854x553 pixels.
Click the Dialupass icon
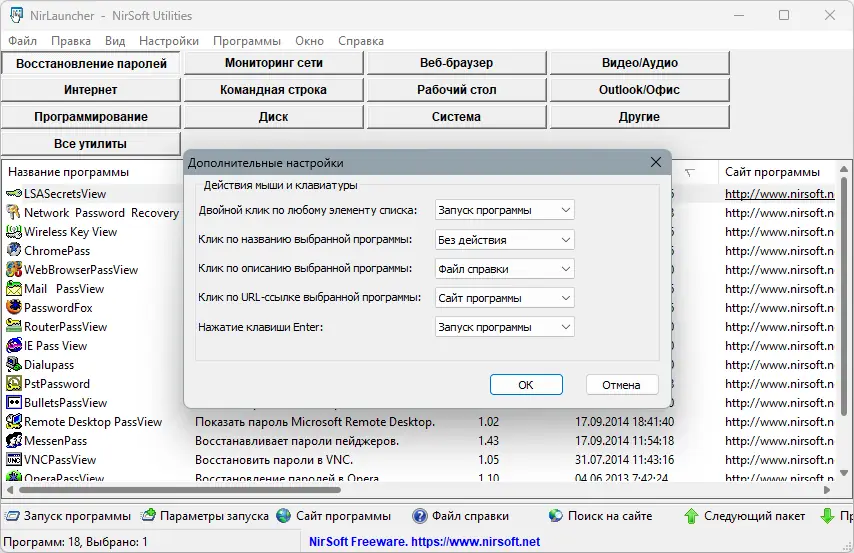tap(14, 364)
